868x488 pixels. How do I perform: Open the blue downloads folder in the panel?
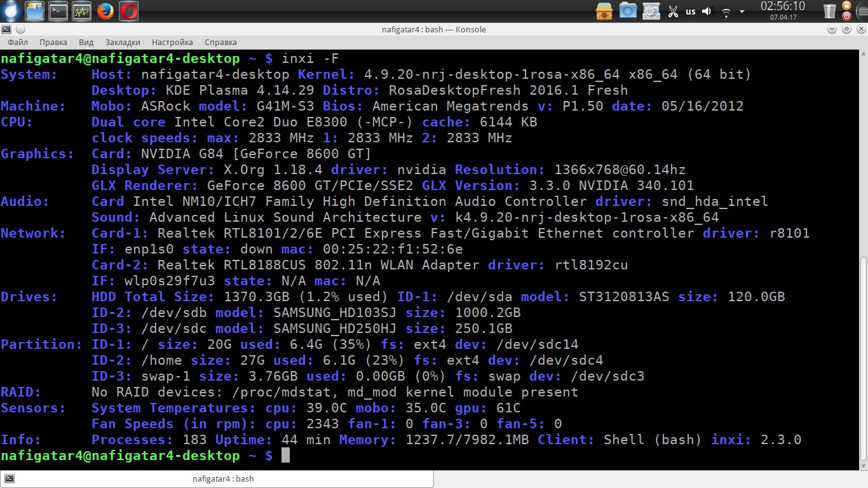pyautogui.click(x=628, y=11)
